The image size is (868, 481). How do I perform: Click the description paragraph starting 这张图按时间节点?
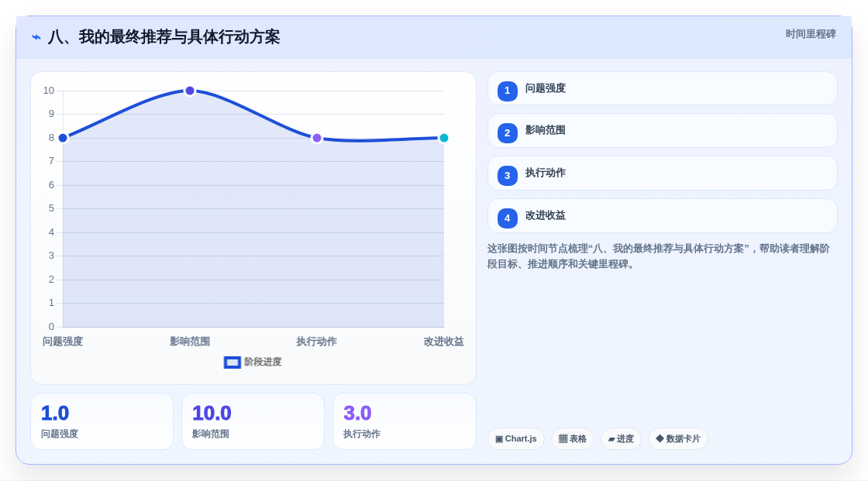coord(659,256)
